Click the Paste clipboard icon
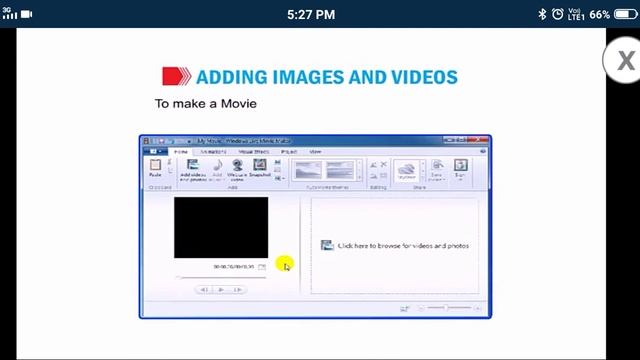Screen dimensions: 640x360 coord(155,165)
